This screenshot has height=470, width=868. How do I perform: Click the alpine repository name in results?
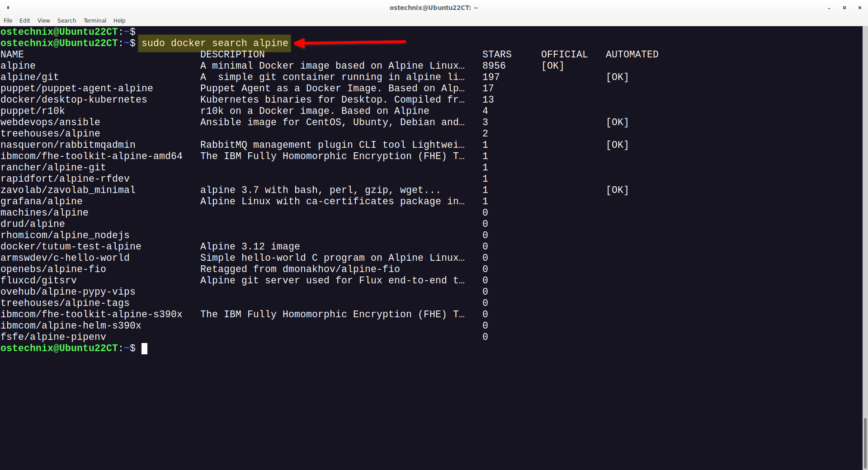click(18, 65)
